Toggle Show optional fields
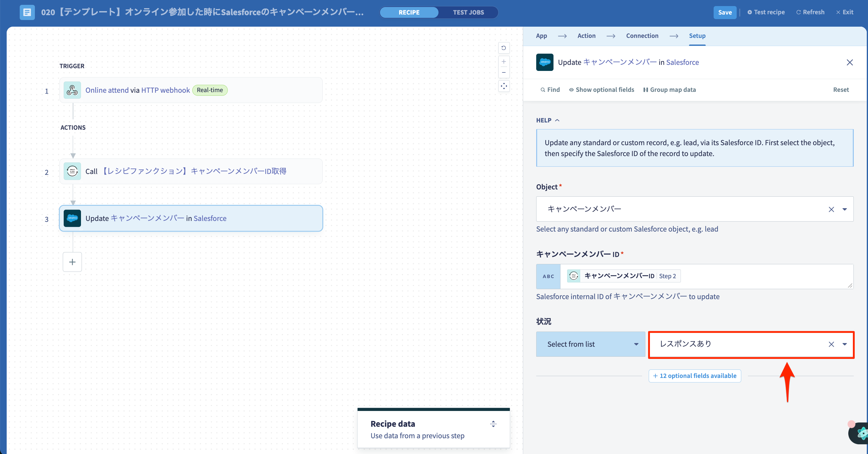The image size is (868, 454). click(x=601, y=90)
